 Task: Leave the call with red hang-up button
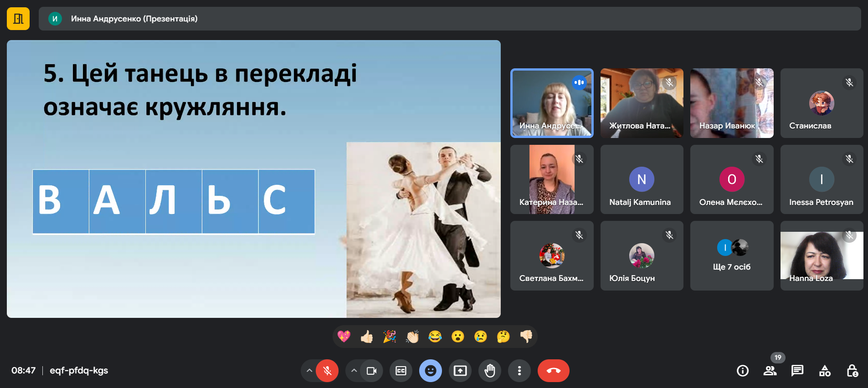click(x=553, y=371)
